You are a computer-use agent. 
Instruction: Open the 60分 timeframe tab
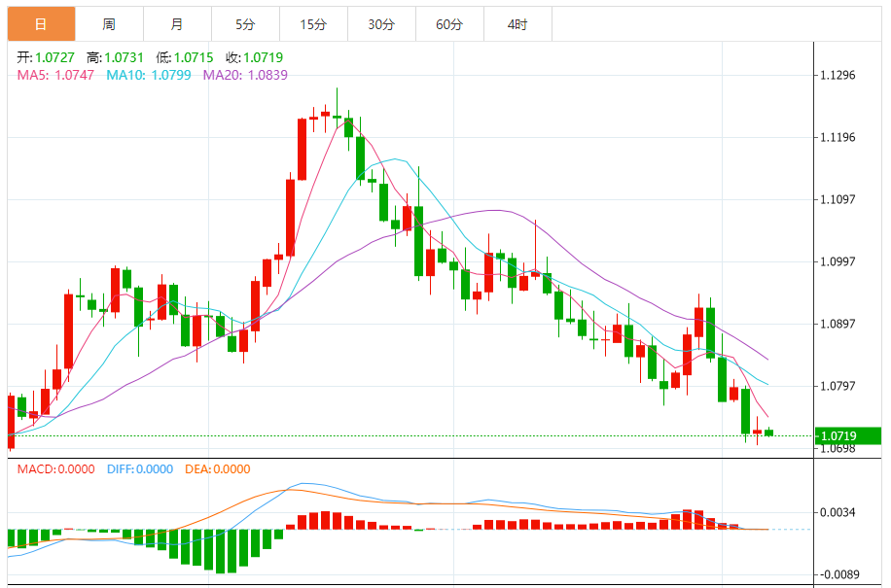click(450, 24)
